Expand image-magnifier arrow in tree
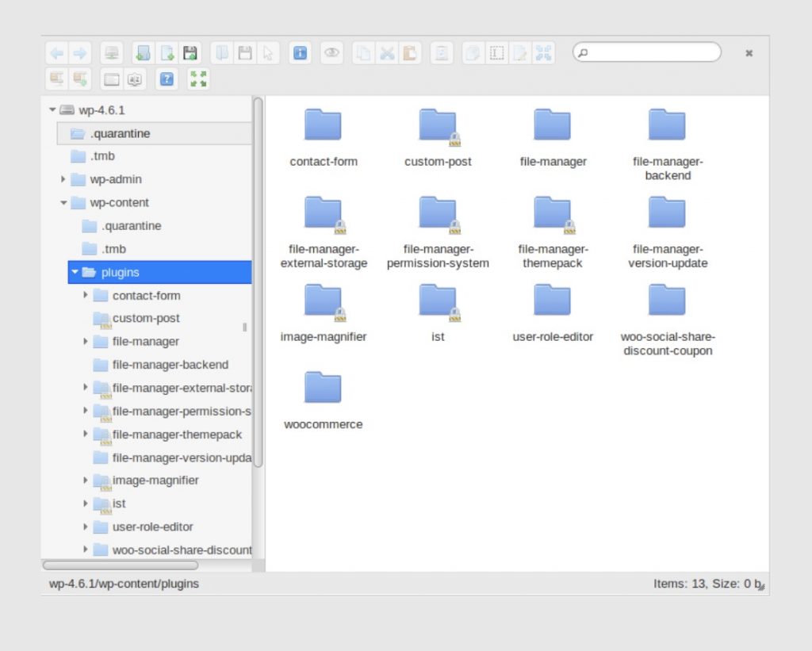 pyautogui.click(x=86, y=480)
